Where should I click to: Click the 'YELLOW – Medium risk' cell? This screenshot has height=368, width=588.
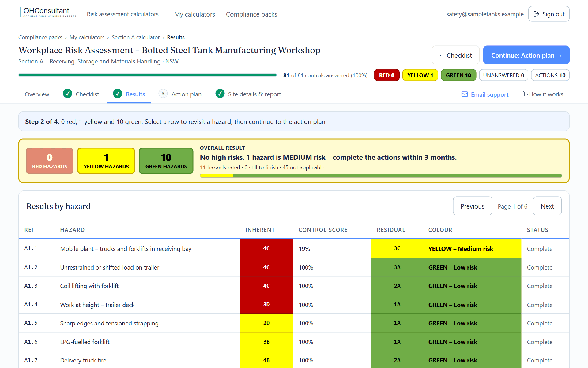(472, 248)
